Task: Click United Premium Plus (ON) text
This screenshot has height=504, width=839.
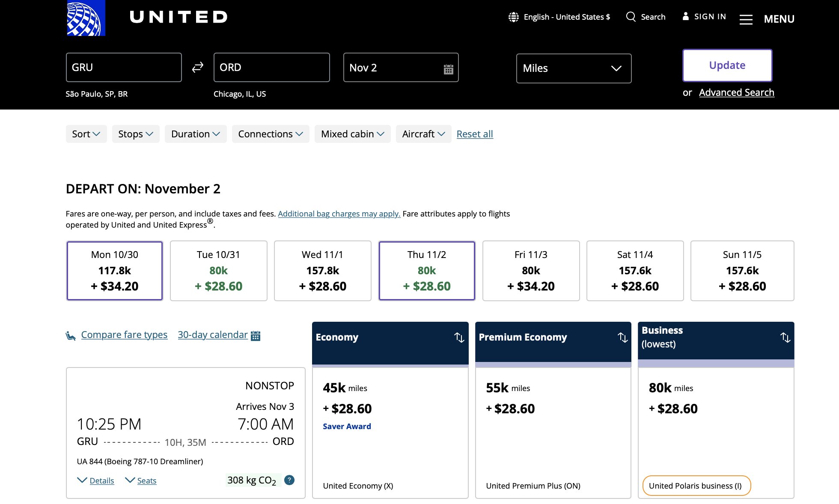Action: click(x=533, y=486)
